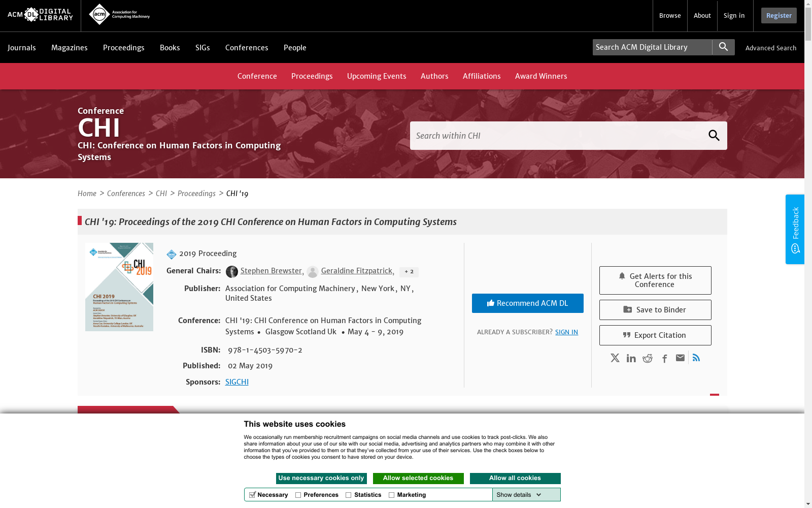
Task: Click Stephen Brewster's profile photo
Action: coord(232,272)
